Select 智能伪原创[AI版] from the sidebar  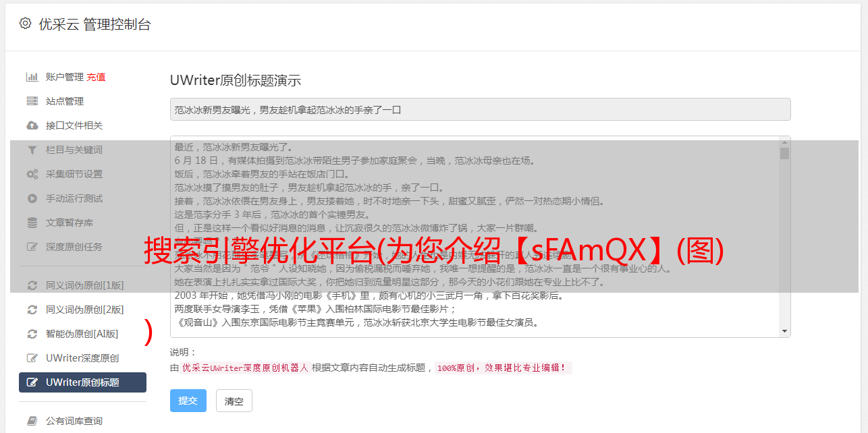(x=82, y=334)
